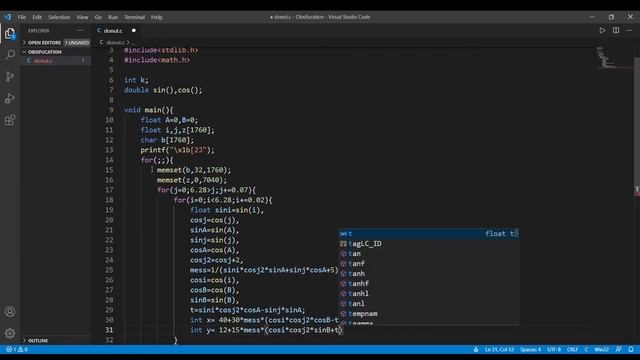The width and height of the screenshot is (640, 360).
Task: Select the 'tanf' suggestion
Action: click(x=429, y=264)
